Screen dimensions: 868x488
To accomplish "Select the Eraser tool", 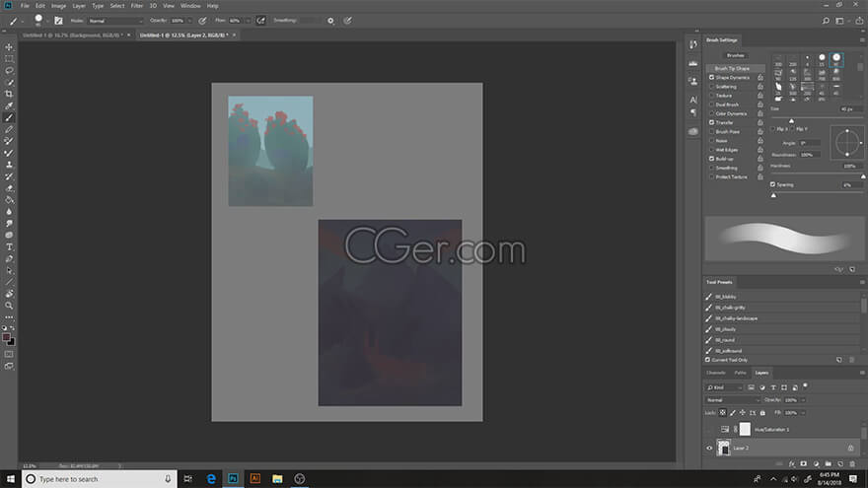I will tap(9, 188).
